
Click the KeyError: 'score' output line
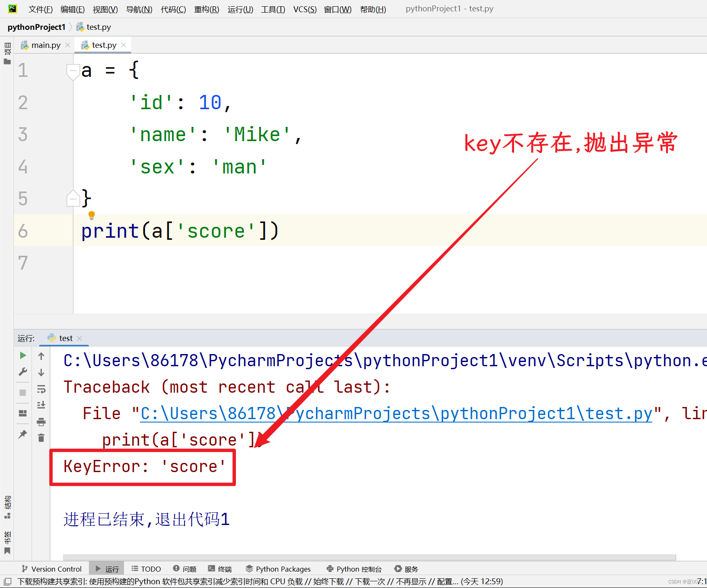[145, 467]
